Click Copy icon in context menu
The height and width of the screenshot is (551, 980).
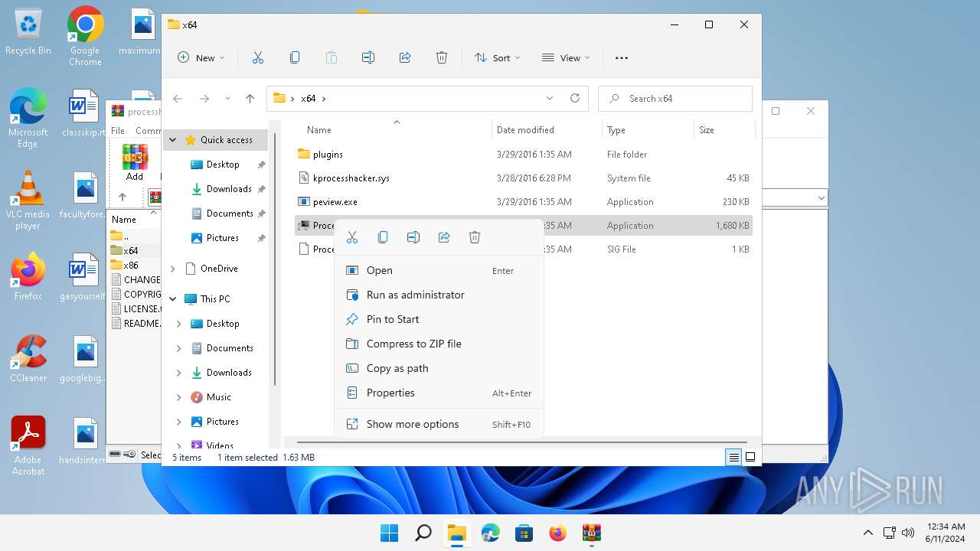[383, 237]
